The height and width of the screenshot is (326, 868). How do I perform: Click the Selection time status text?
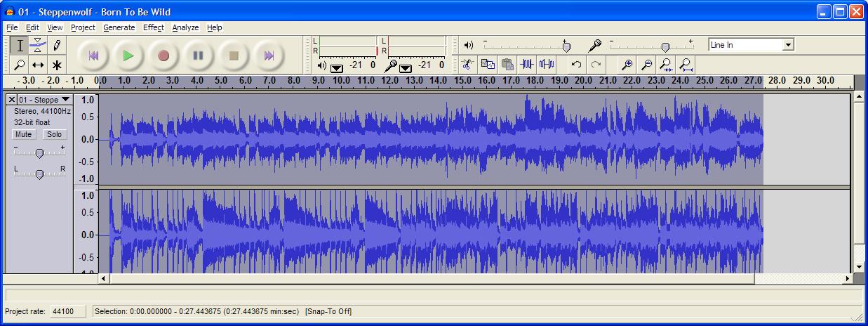pos(196,311)
